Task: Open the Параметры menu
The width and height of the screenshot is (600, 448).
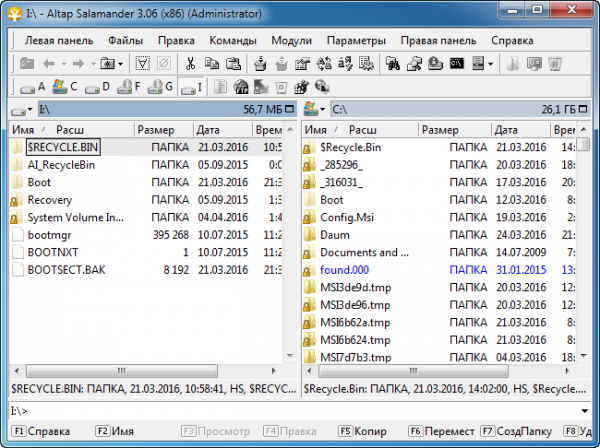Action: (x=356, y=41)
